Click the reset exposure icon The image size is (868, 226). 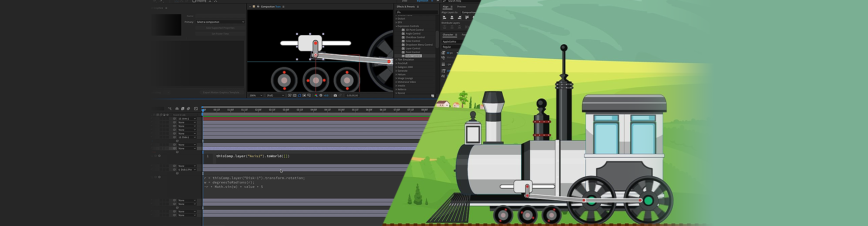pyautogui.click(x=321, y=95)
